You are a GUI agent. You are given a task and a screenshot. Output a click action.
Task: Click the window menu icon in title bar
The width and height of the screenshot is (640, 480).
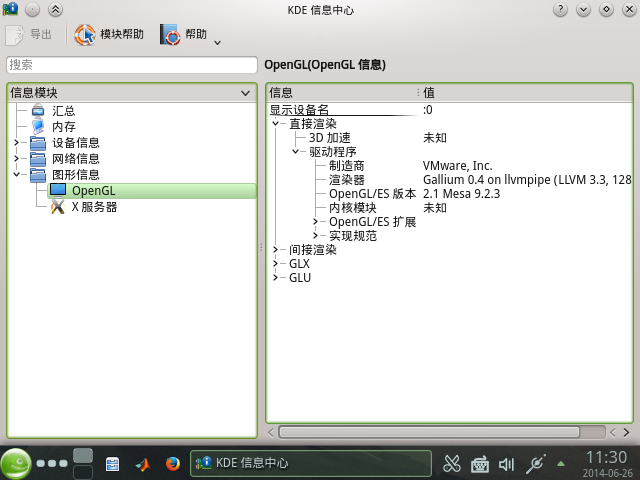[10, 9]
